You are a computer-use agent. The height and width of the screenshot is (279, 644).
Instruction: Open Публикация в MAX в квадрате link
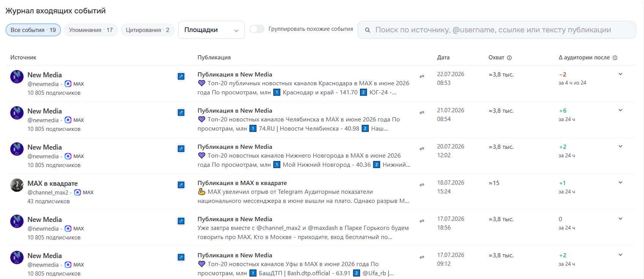242,183
